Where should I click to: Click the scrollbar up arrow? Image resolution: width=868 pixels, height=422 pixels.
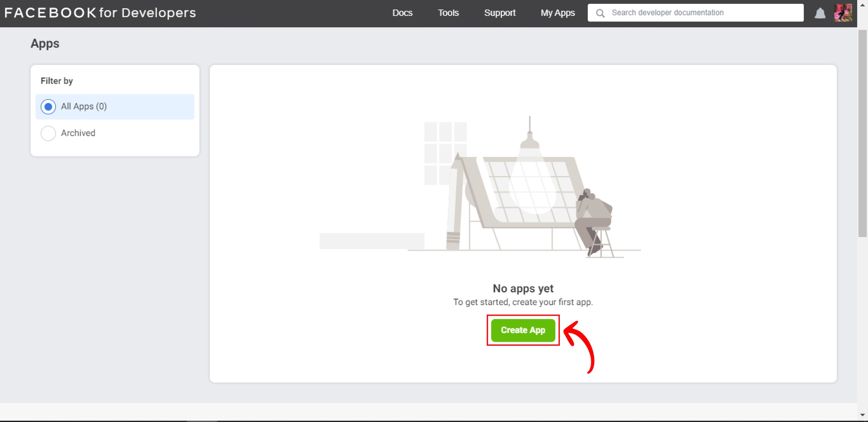862,5
